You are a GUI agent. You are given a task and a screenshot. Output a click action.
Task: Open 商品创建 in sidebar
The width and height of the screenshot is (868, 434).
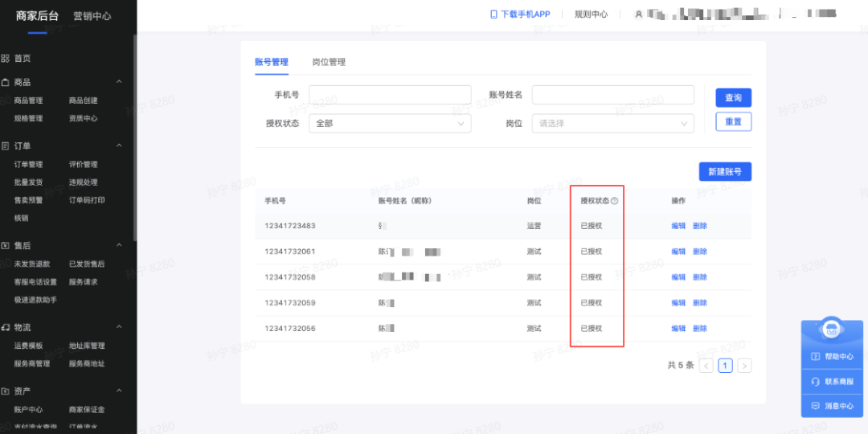pyautogui.click(x=83, y=100)
